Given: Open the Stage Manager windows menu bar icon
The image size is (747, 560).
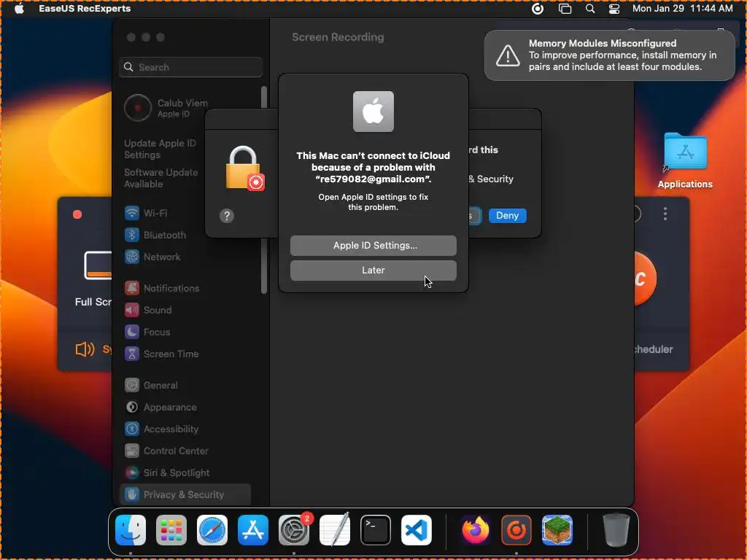Looking at the screenshot, I should coord(565,9).
